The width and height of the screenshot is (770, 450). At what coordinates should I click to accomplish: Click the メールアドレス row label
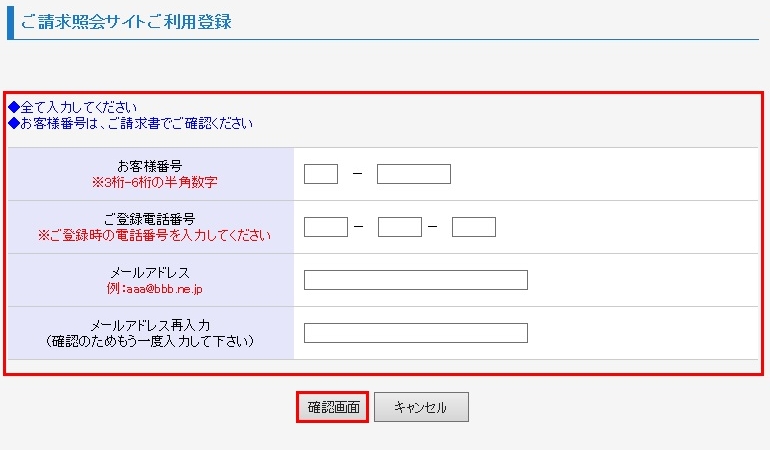click(150, 272)
